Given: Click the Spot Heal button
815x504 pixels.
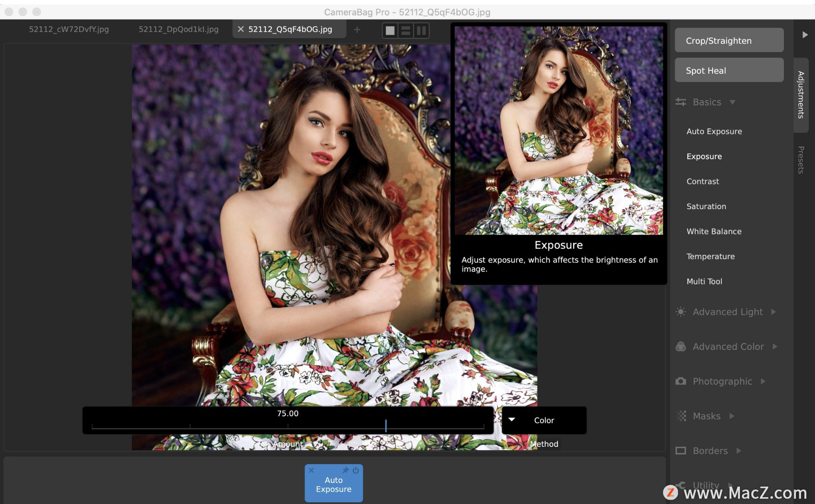Looking at the screenshot, I should coord(729,70).
